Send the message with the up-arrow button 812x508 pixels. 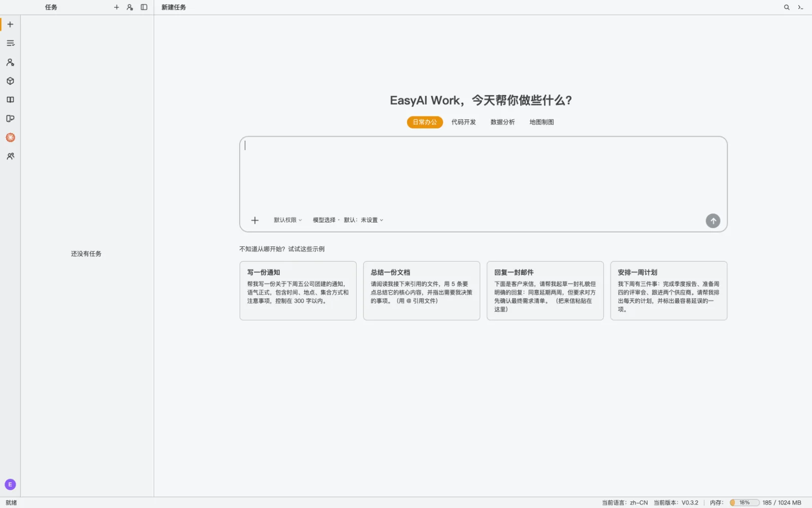pos(713,220)
